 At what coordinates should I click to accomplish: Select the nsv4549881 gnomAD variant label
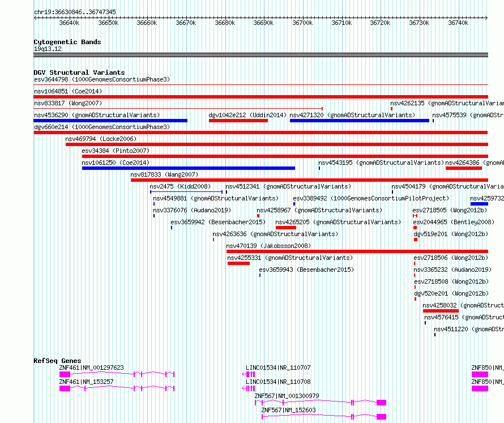(216, 198)
